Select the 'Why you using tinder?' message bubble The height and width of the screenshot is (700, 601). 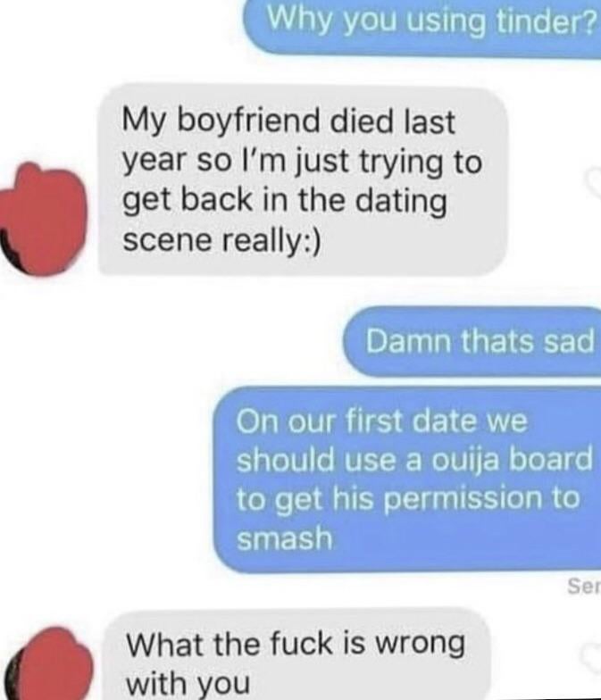422,27
